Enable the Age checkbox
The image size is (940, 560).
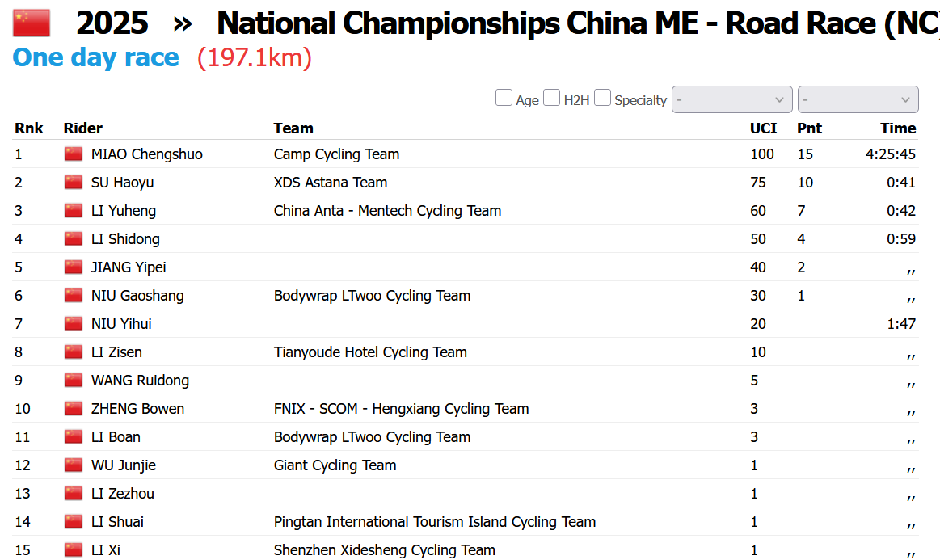point(504,99)
